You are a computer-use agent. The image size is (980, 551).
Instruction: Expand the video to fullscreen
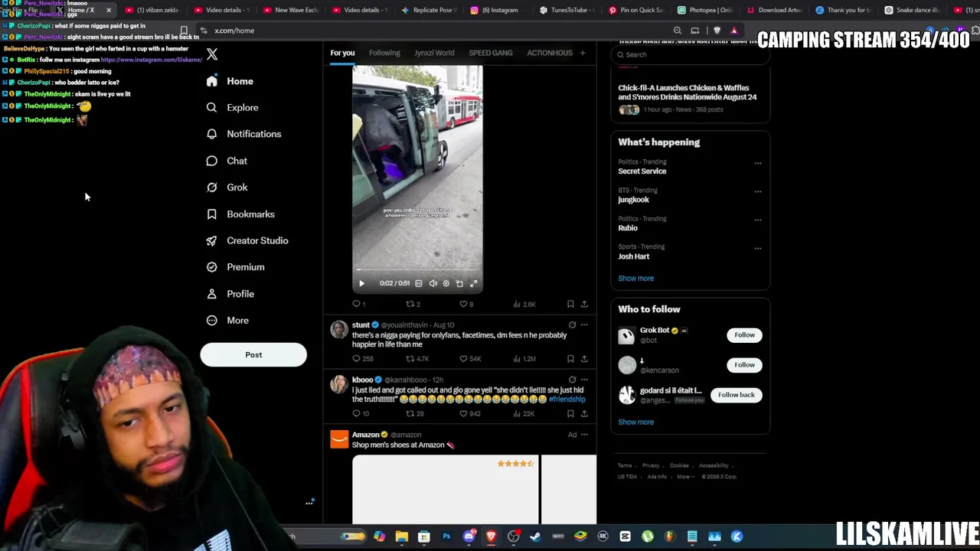coord(473,283)
